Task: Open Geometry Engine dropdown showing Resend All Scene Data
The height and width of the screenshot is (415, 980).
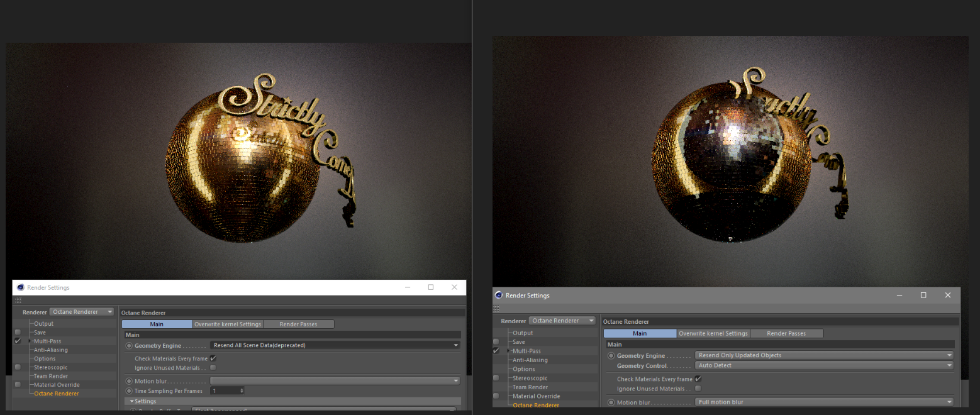Action: click(x=335, y=345)
